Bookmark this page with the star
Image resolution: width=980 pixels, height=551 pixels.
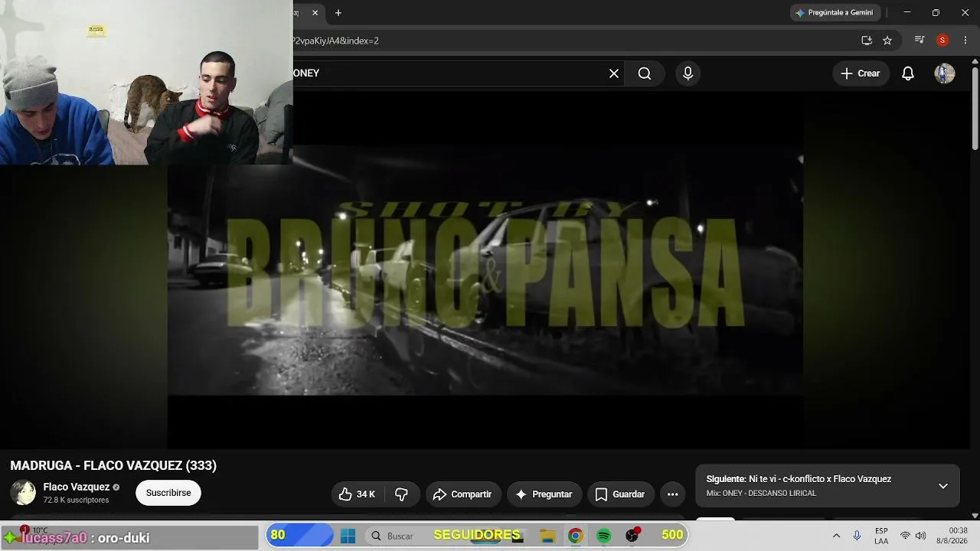(x=887, y=41)
